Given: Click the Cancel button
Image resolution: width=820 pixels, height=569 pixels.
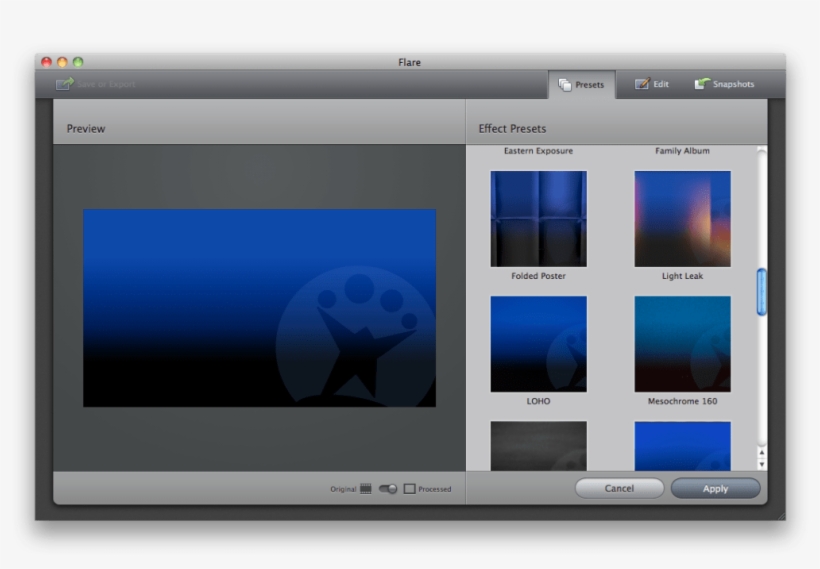Looking at the screenshot, I should tap(619, 488).
